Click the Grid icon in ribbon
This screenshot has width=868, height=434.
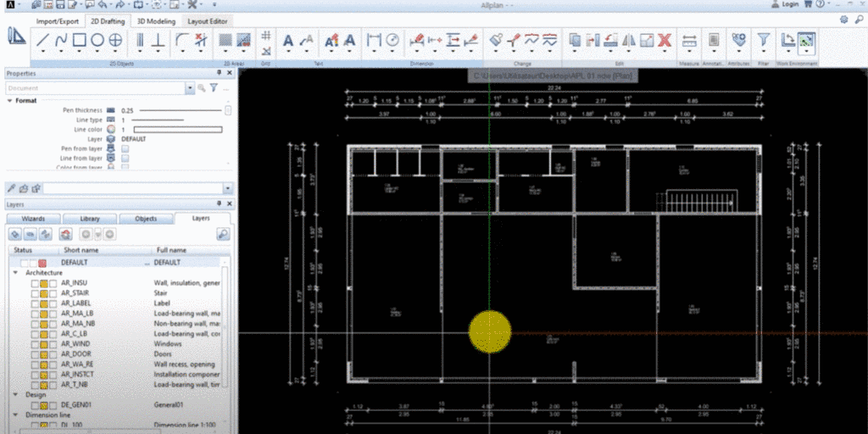(266, 36)
